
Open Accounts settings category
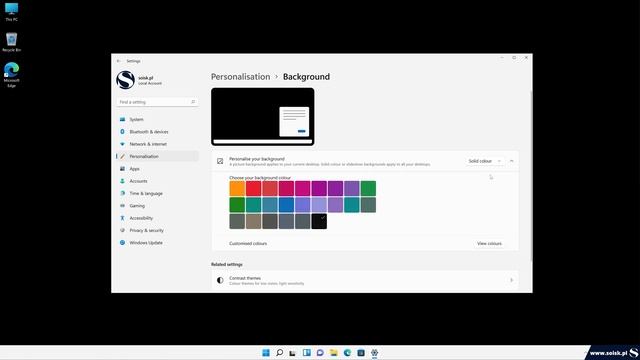click(157, 181)
